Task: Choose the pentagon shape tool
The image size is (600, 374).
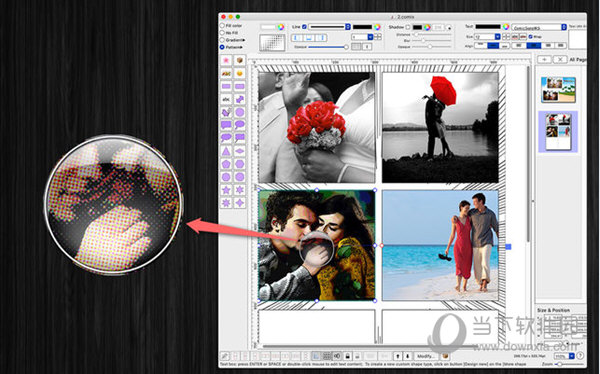Action: pyautogui.click(x=226, y=164)
